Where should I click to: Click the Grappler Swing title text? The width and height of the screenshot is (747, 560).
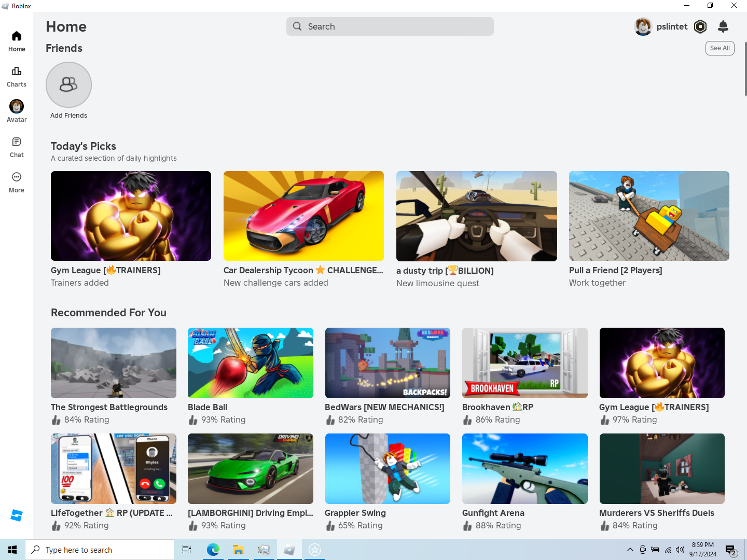[x=355, y=513]
